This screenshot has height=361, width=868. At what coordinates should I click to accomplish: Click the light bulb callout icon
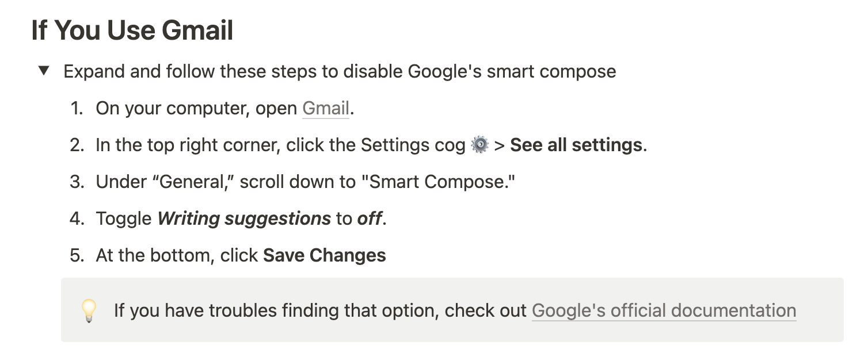pyautogui.click(x=89, y=311)
